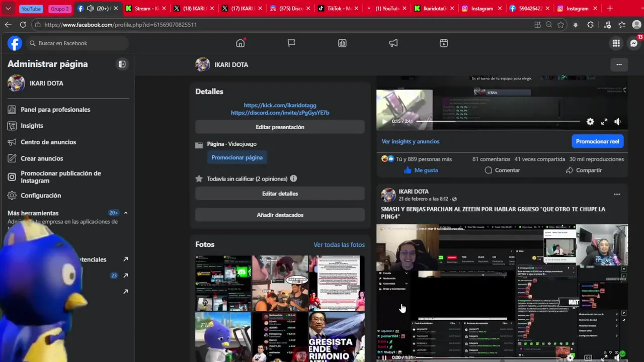Play the top reel video
This screenshot has height=362, width=644.
(x=384, y=121)
